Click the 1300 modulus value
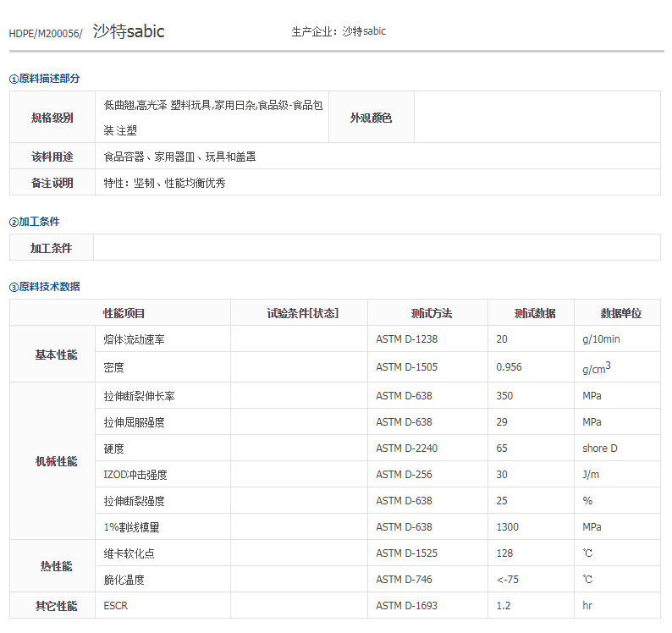The width and height of the screenshot is (672, 633). (x=508, y=526)
